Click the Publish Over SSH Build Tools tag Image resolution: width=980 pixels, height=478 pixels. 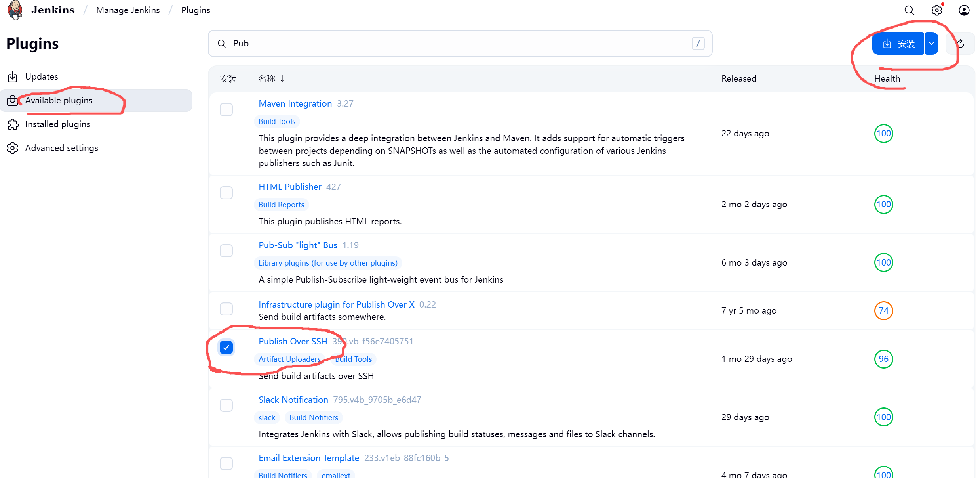point(353,359)
